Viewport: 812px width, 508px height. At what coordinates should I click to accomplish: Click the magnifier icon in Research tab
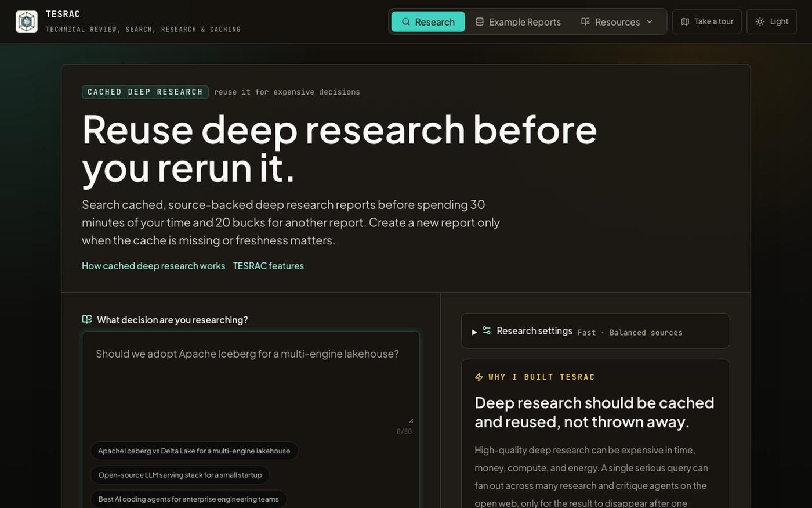click(406, 21)
